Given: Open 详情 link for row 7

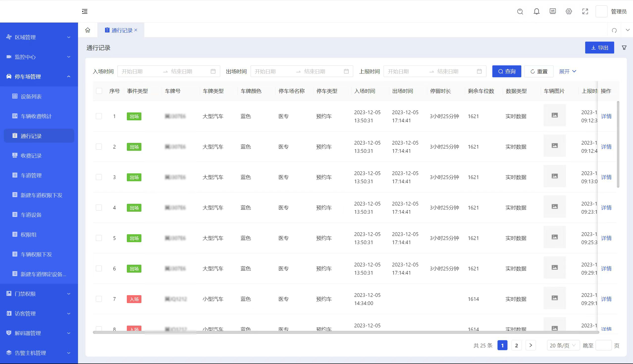Looking at the screenshot, I should tap(606, 299).
